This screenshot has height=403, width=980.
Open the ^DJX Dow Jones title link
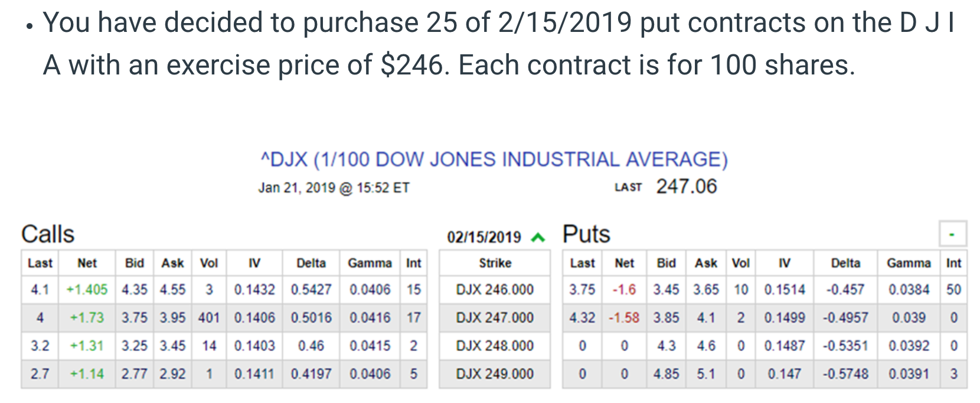click(x=494, y=160)
